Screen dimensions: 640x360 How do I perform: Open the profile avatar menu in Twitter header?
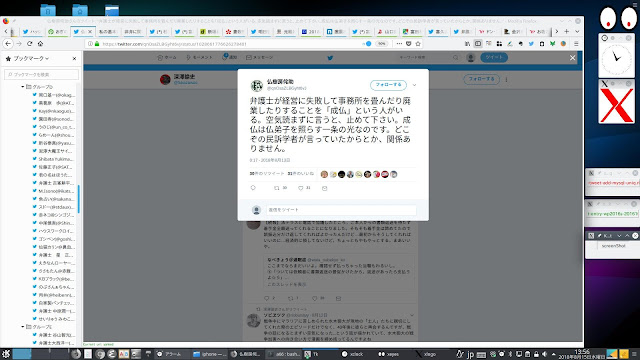[x=471, y=58]
